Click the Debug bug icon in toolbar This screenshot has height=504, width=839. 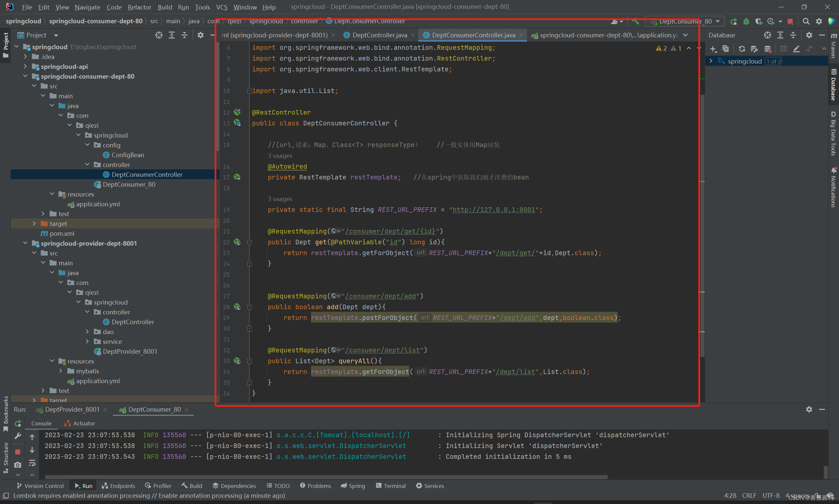pyautogui.click(x=746, y=21)
